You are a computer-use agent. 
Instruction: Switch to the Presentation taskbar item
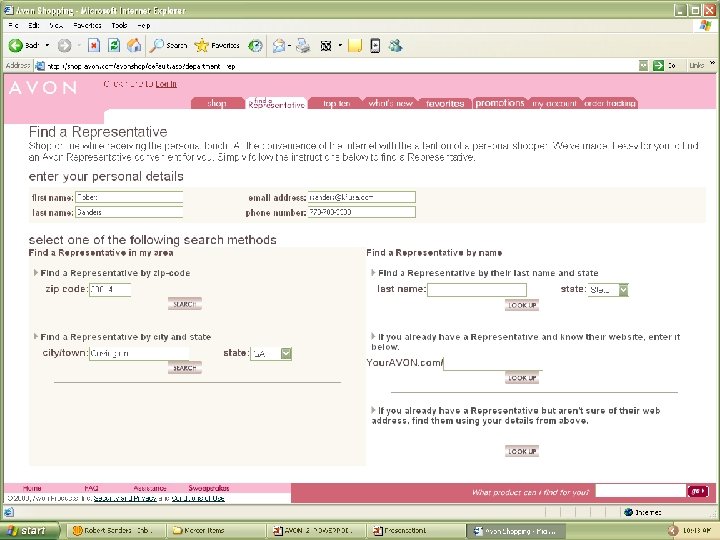pyautogui.click(x=414, y=531)
